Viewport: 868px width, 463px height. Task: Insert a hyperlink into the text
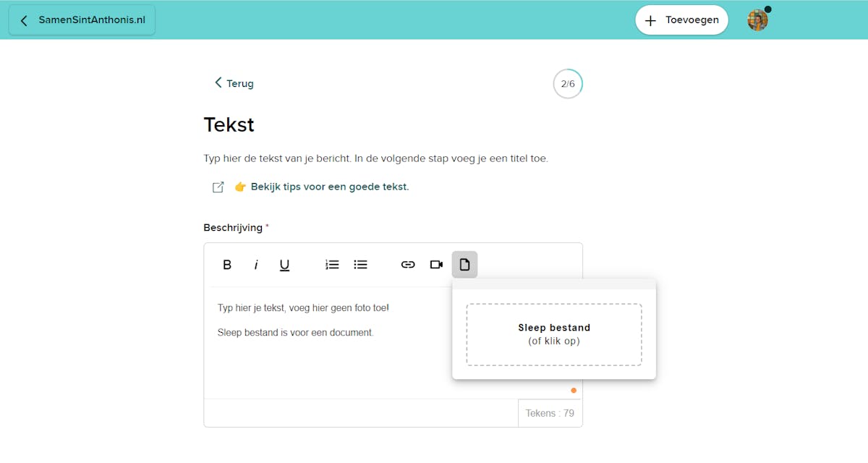coord(408,265)
